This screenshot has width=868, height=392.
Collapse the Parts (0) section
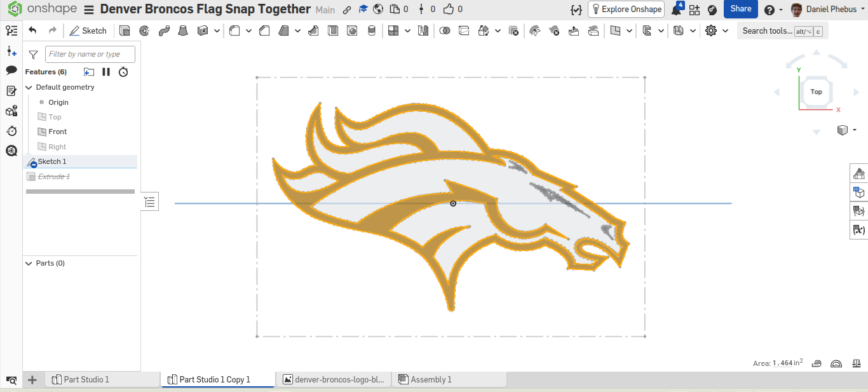tap(29, 263)
